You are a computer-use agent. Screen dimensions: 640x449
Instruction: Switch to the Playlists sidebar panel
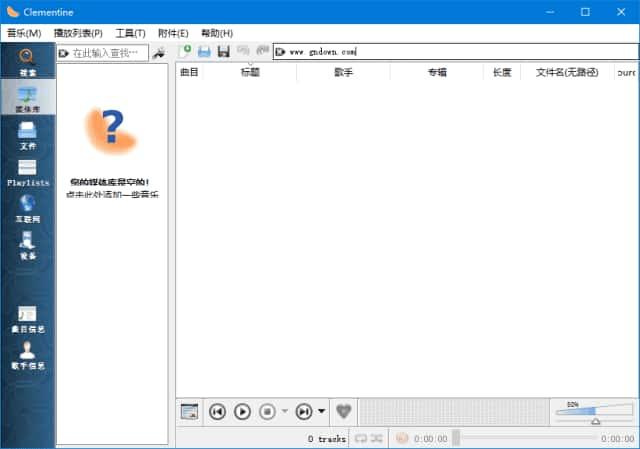pyautogui.click(x=27, y=173)
